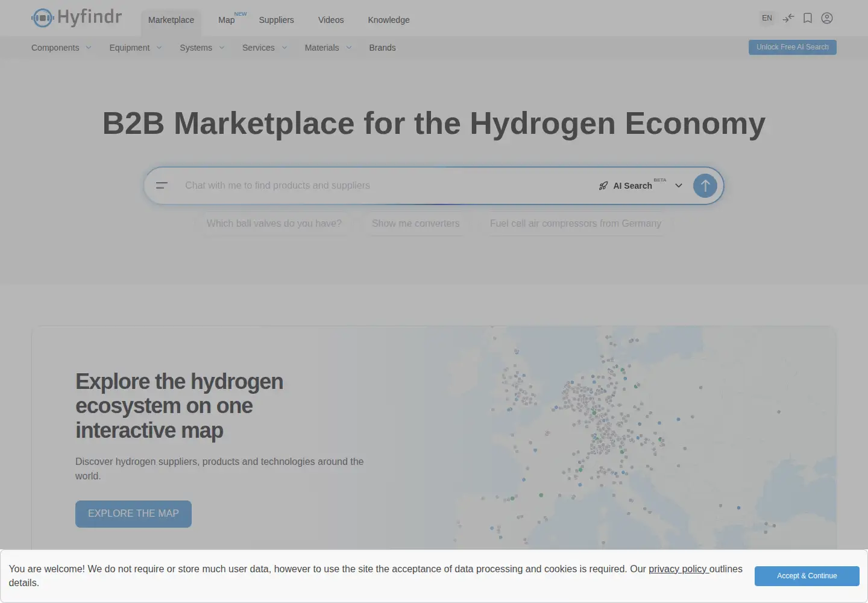Click Unlock Free AI Search button
This screenshot has width=868, height=603.
(x=793, y=47)
